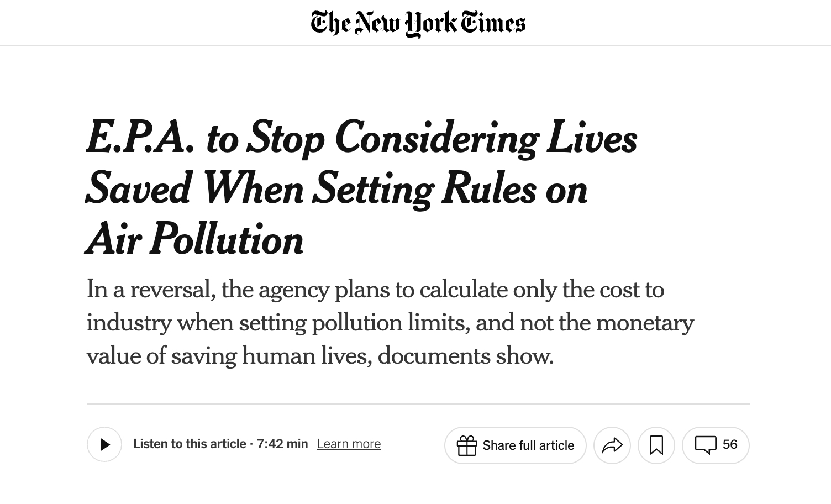Go to The New York Times logo

click(418, 23)
